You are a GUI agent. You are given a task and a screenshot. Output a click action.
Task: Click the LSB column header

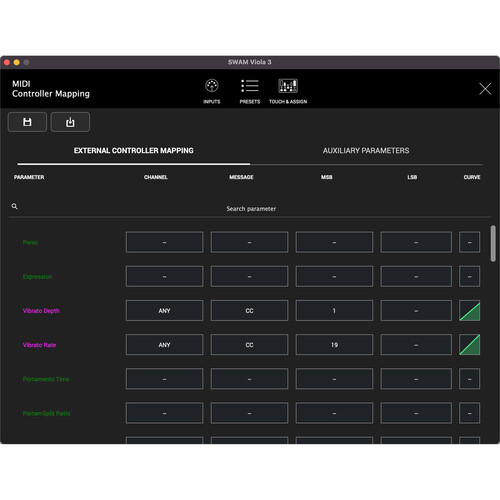click(x=412, y=177)
